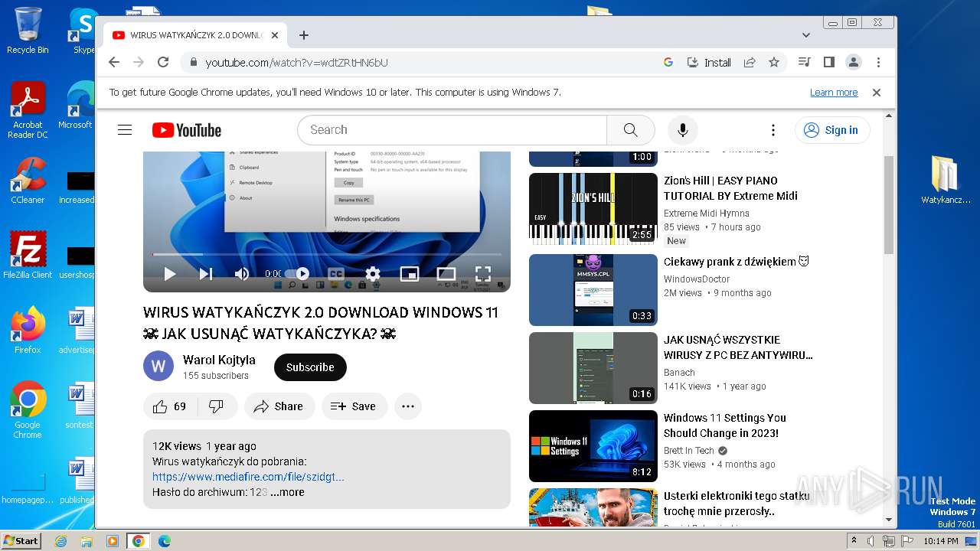Click the address bar URL
This screenshot has width=980, height=551.
click(x=297, y=63)
